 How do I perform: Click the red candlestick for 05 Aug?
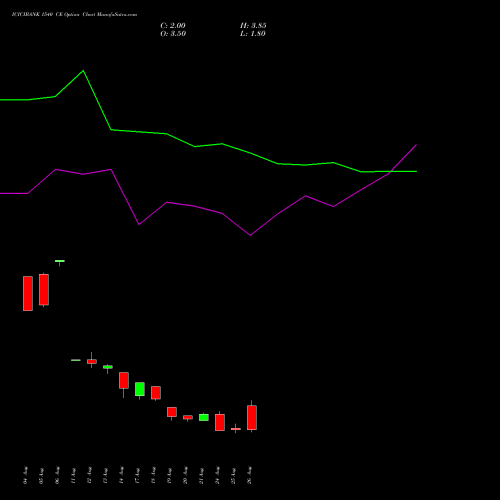click(x=44, y=290)
